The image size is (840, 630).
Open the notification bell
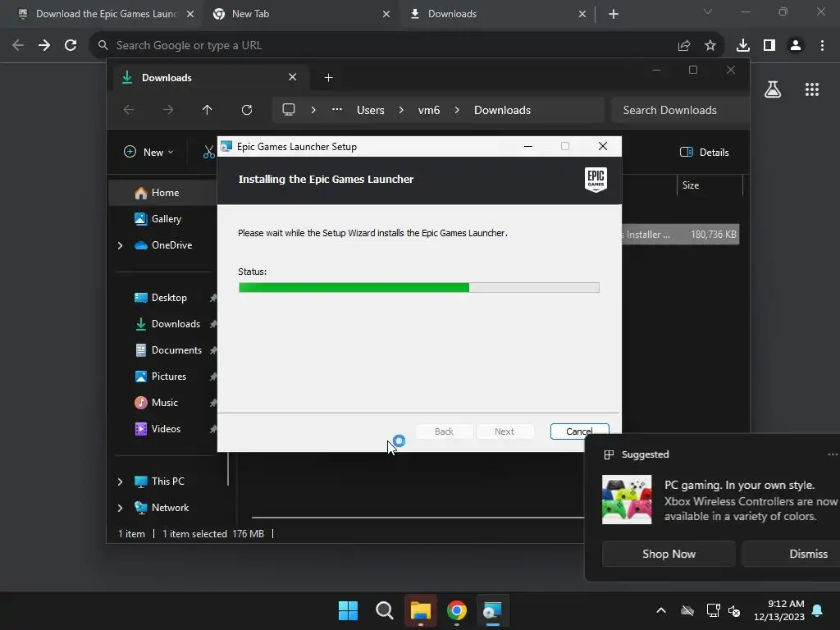point(817,610)
